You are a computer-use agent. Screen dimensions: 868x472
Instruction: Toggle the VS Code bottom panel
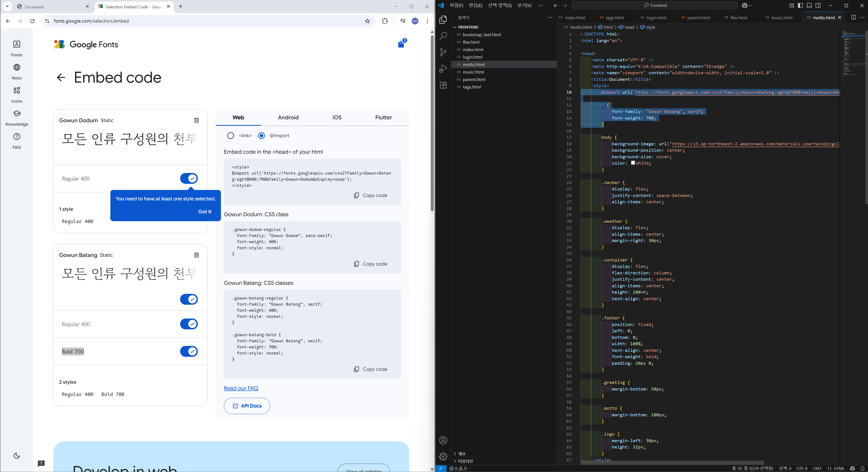[809, 5]
